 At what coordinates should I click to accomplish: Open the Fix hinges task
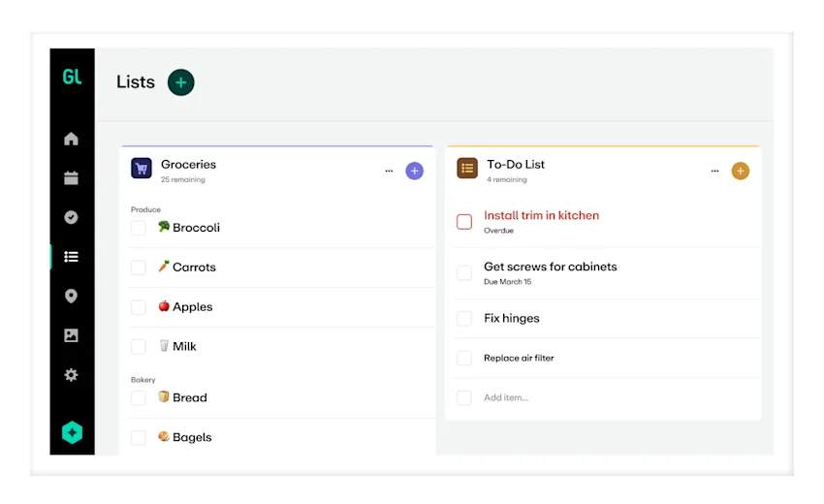(x=511, y=319)
